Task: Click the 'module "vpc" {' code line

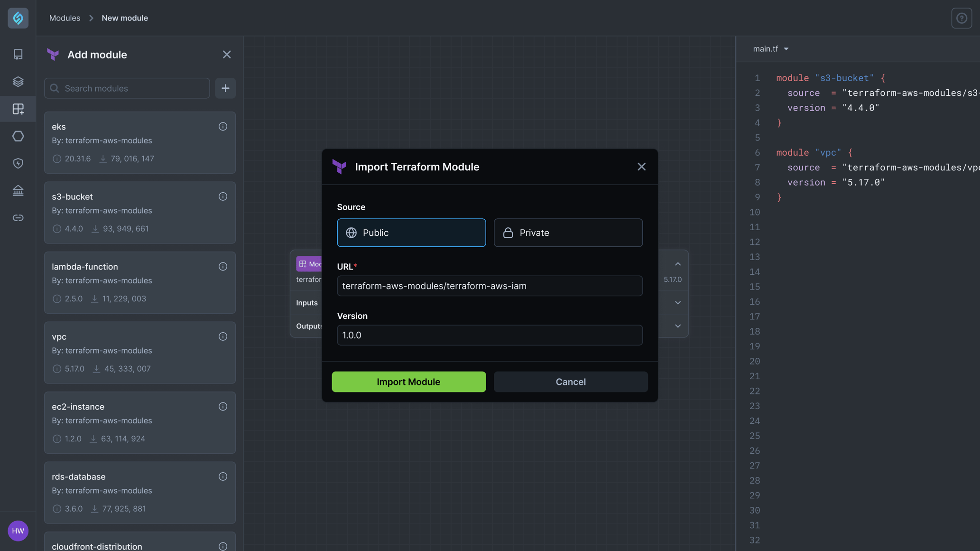Action: coord(814,152)
